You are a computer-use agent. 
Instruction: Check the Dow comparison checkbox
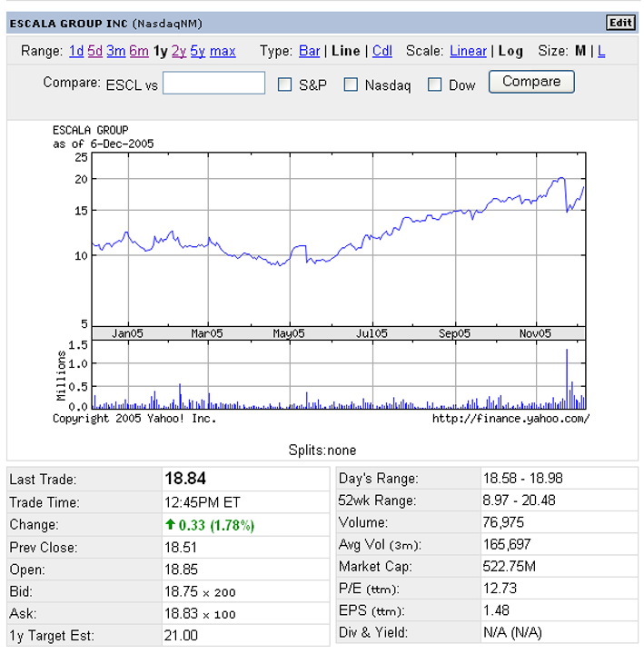coord(434,84)
